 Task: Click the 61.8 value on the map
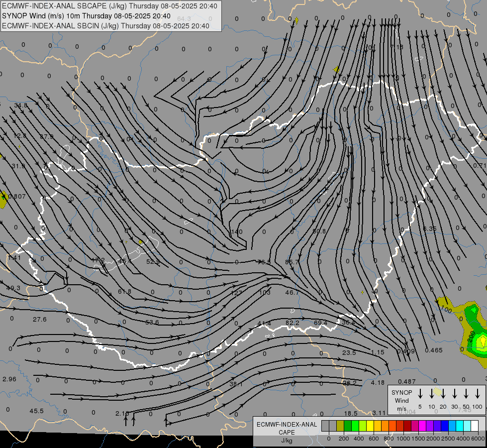click(124, 291)
